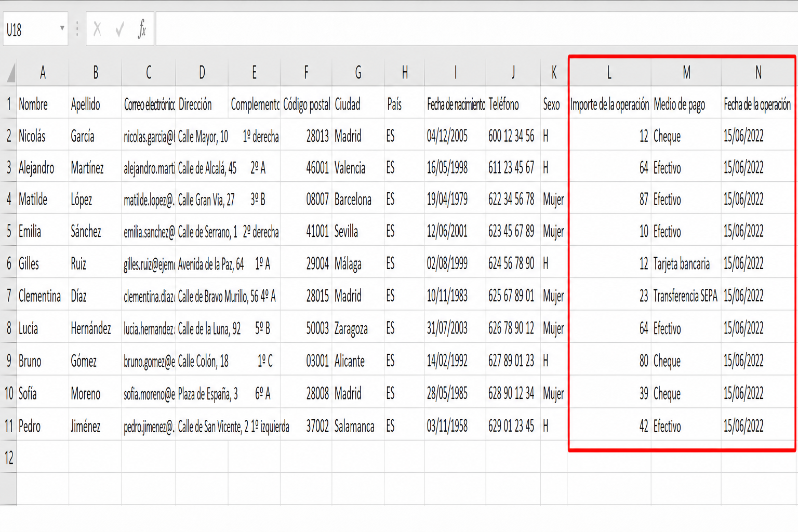Select row 7 header
The width and height of the screenshot is (798, 532).
pyautogui.click(x=8, y=296)
